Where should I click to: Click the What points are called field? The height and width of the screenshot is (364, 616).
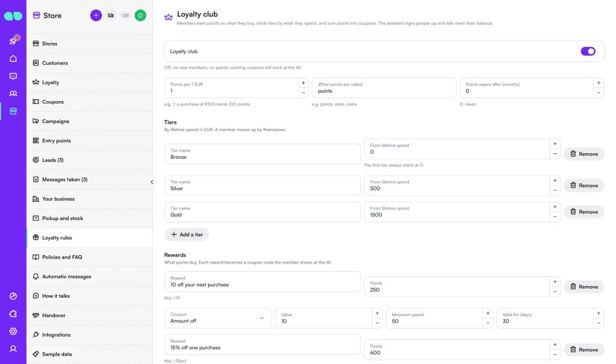(384, 88)
